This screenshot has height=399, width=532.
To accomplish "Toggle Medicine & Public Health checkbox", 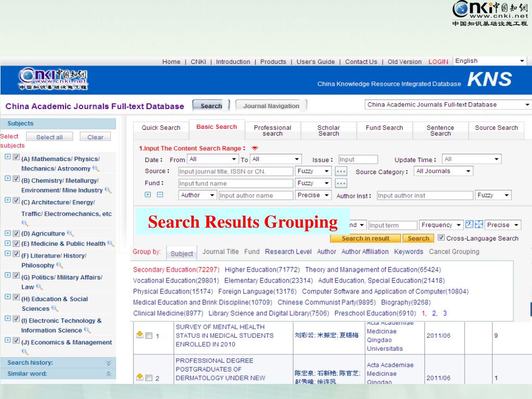I will 16,243.
